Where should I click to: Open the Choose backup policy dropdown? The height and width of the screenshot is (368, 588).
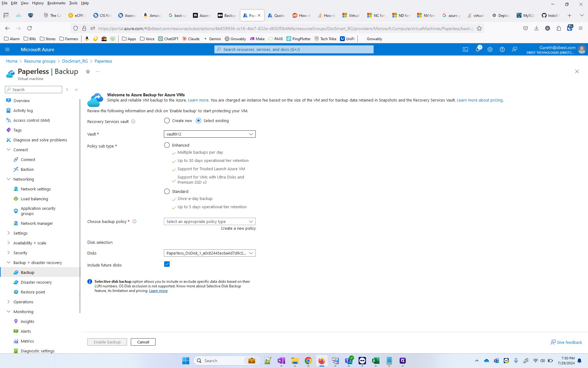[x=209, y=221]
